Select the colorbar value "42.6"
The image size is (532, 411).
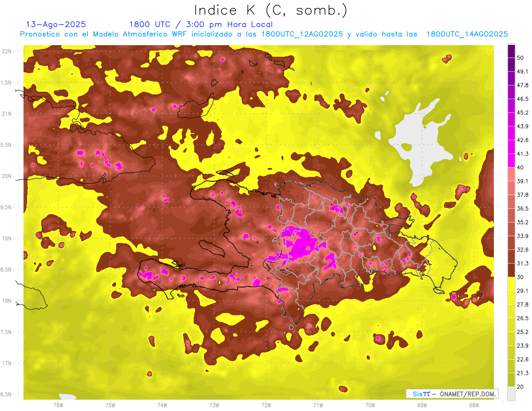point(523,140)
